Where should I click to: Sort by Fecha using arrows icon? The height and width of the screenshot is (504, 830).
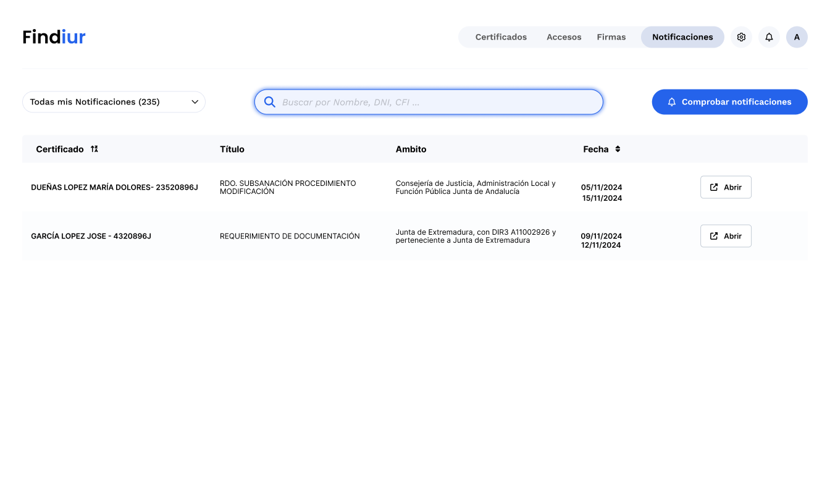point(618,149)
